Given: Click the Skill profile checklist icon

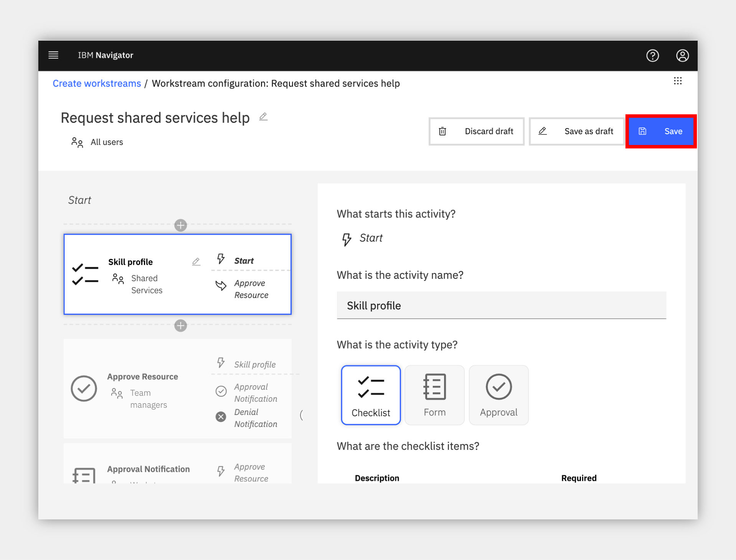Looking at the screenshot, I should coord(85,274).
